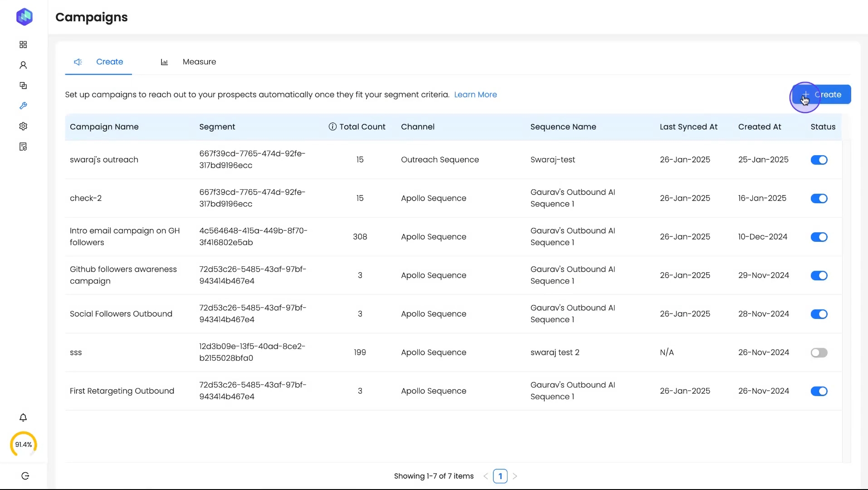Click the app logo in sidebar
The width and height of the screenshot is (868, 490).
coord(24,17)
